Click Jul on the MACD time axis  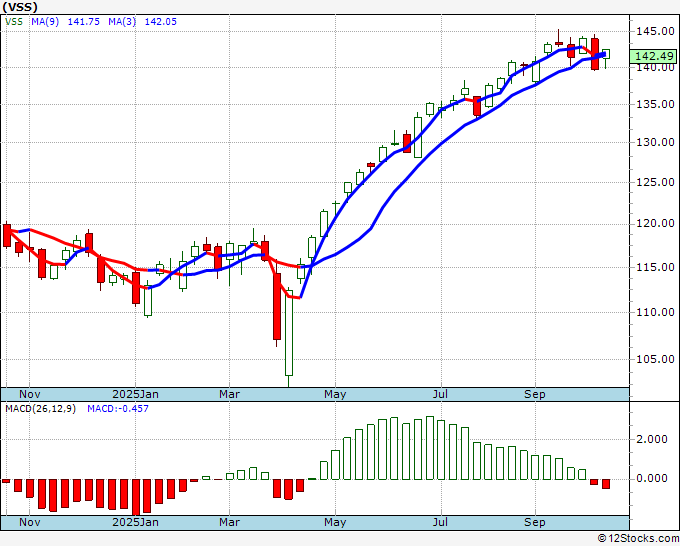[441, 522]
